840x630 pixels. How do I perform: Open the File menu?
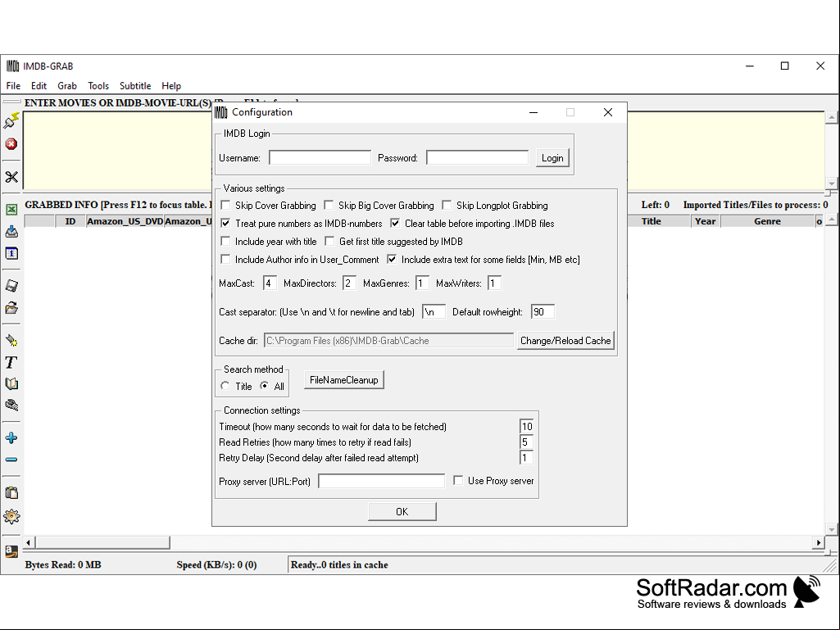(x=13, y=86)
